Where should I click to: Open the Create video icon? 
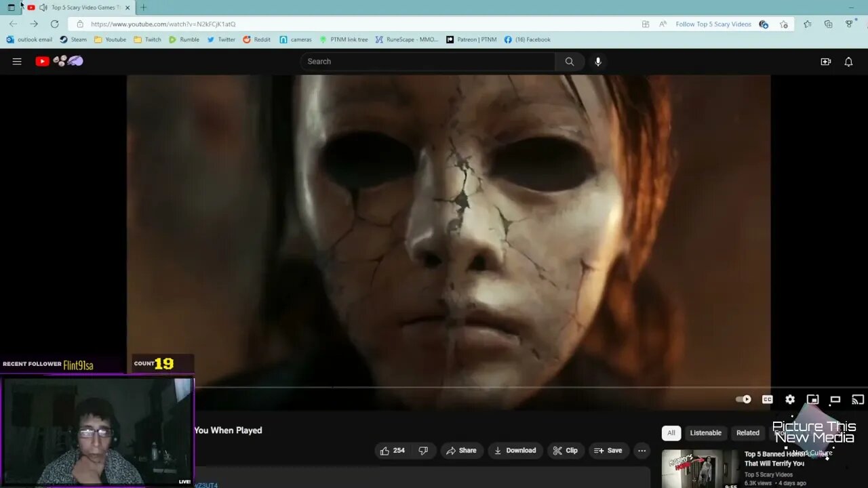[x=825, y=61]
